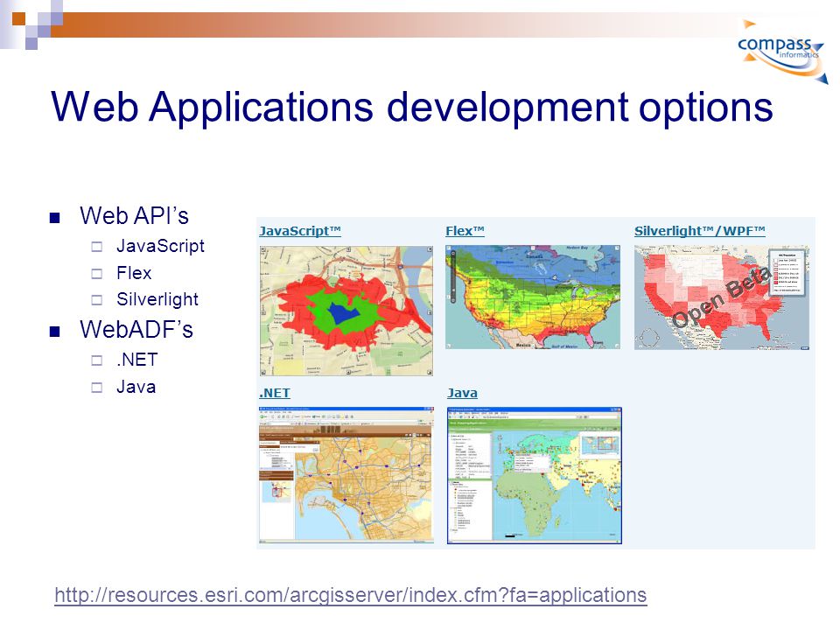The width and height of the screenshot is (840, 630).
Task: Click the Compass Informatics logo
Action: tap(782, 52)
